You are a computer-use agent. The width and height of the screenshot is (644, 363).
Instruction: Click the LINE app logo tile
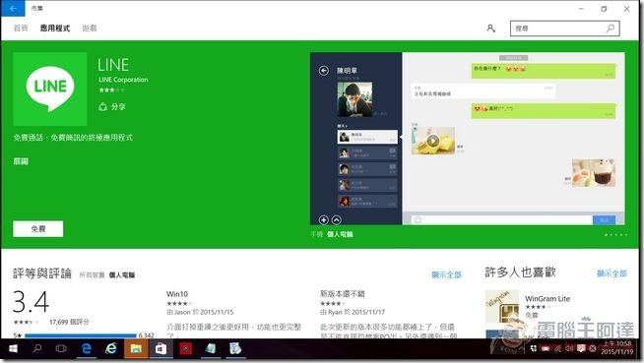coord(50,89)
